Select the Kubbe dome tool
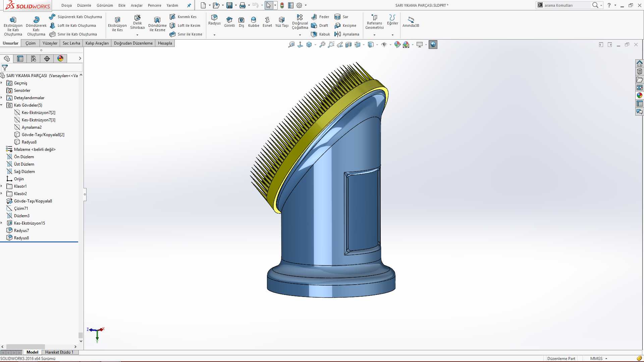Screen dimensions: 644x362 [x=254, y=22]
